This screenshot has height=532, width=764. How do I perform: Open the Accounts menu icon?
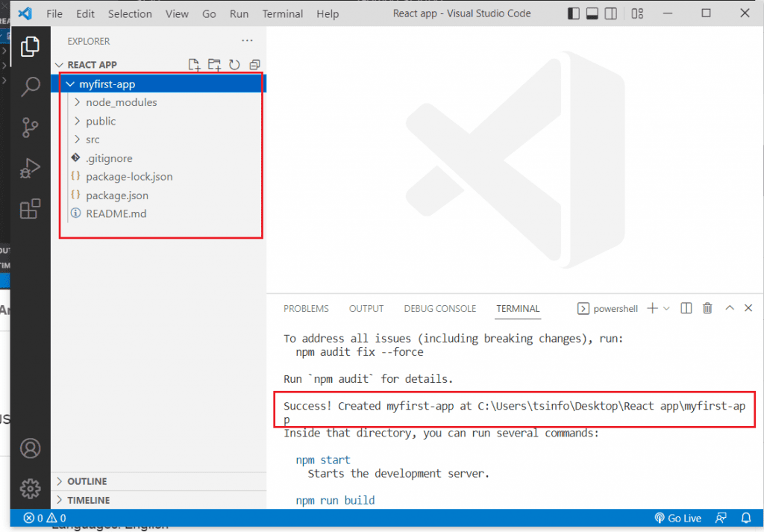(30, 448)
